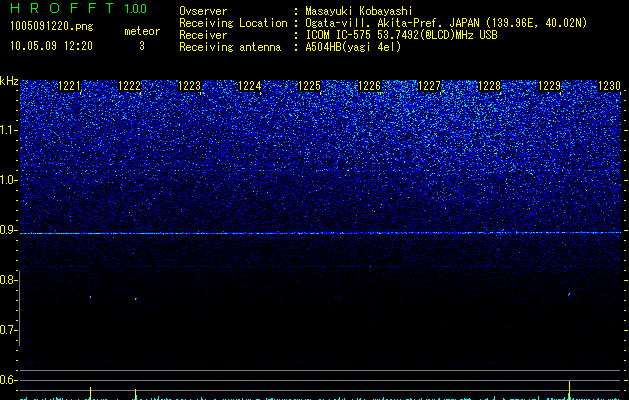Image resolution: width=629 pixels, height=400 pixels.
Task: Click the 1226 time marker
Action: 369,86
